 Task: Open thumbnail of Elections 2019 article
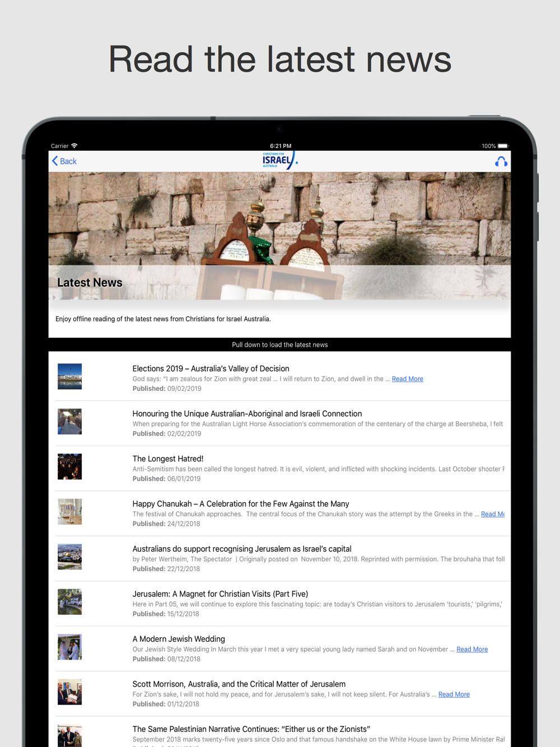click(x=69, y=376)
